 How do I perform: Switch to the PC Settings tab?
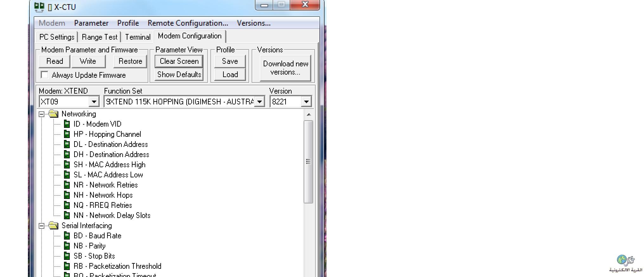click(x=57, y=37)
